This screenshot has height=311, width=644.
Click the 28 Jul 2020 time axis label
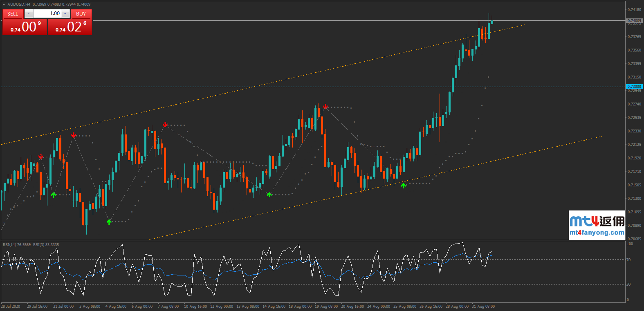(x=11, y=306)
